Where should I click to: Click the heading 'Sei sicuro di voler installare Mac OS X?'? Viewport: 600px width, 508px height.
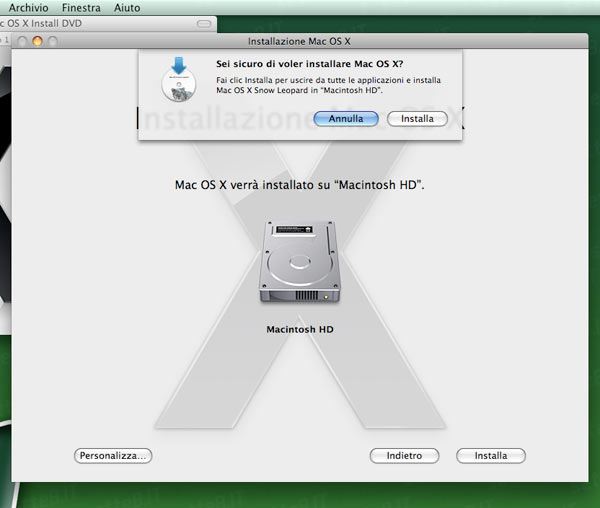coord(310,64)
